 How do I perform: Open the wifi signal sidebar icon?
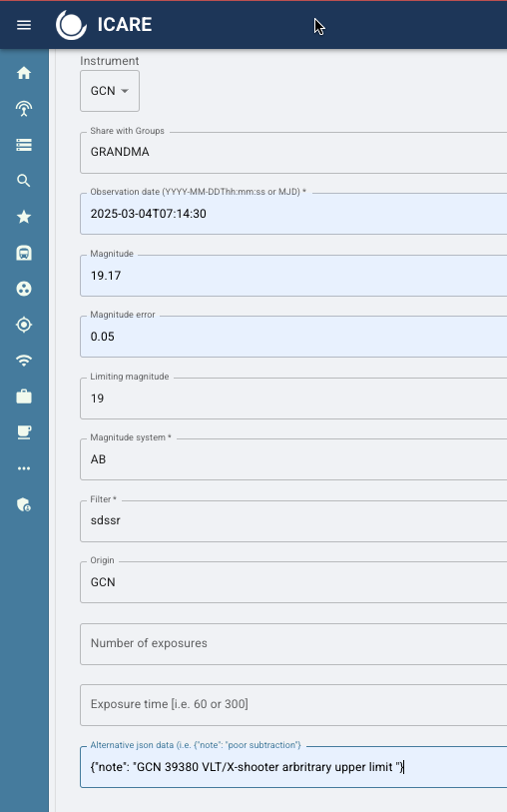pos(24,361)
